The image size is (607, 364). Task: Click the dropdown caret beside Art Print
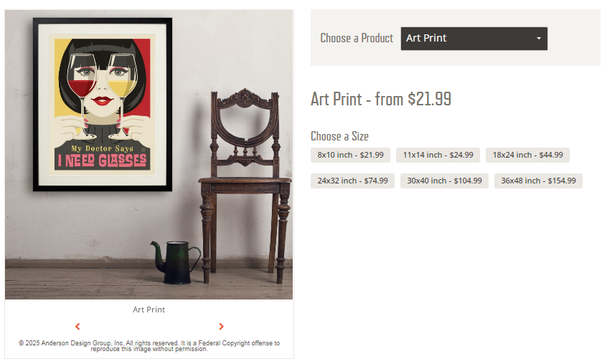[x=539, y=38]
